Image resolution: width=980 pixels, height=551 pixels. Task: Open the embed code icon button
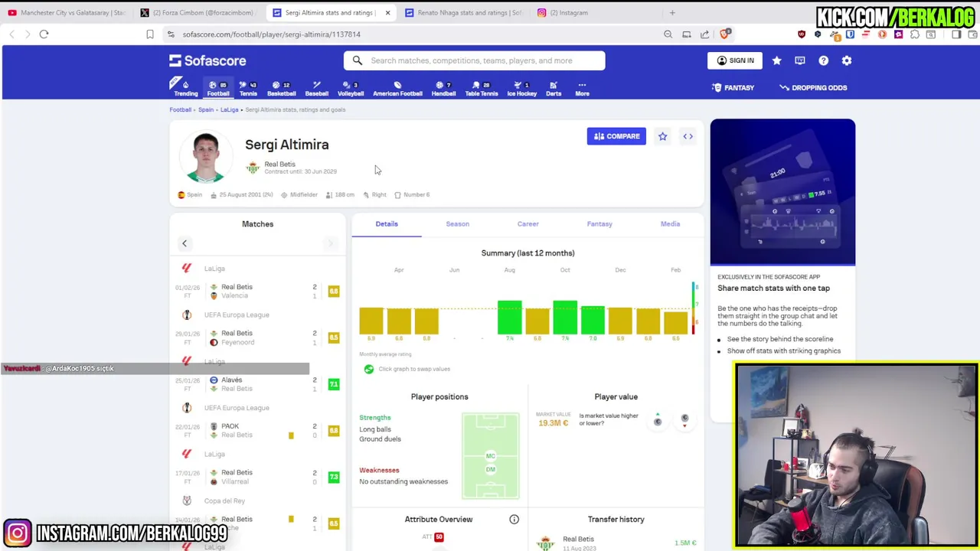pyautogui.click(x=688, y=136)
